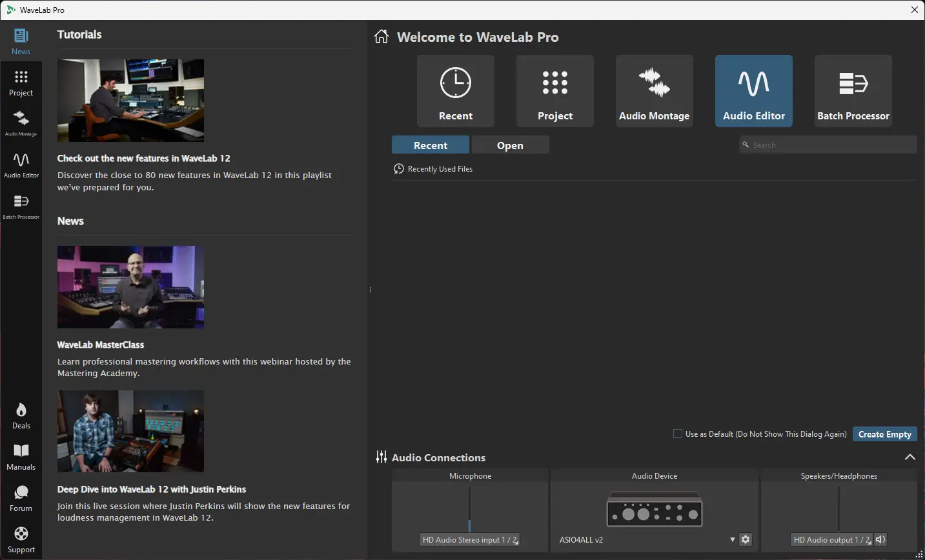The image size is (925, 560).
Task: Open Support from the sidebar
Action: click(21, 540)
